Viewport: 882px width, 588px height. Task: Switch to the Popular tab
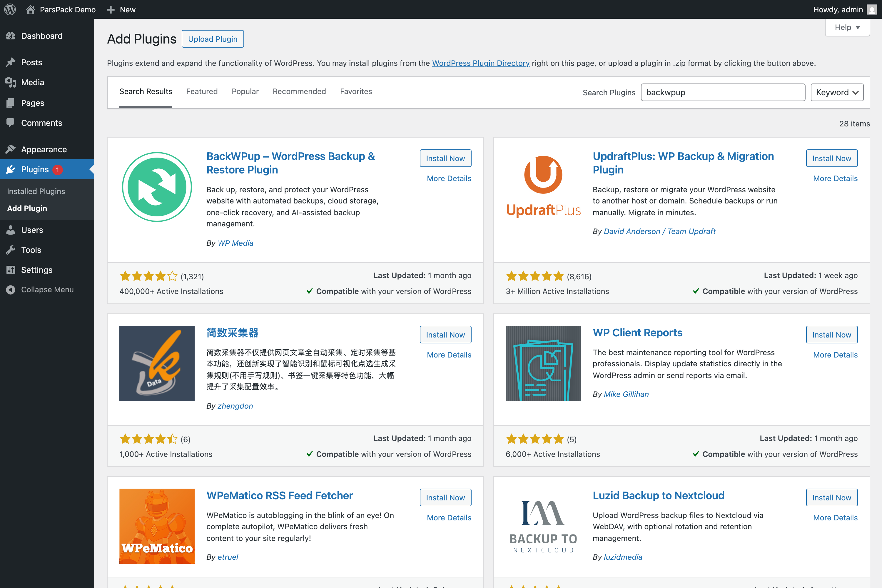(245, 91)
